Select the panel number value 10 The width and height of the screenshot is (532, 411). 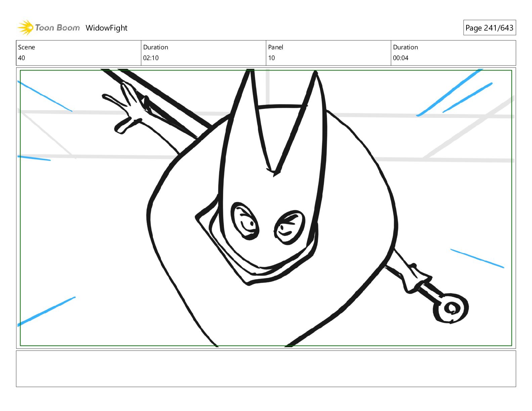click(x=271, y=58)
